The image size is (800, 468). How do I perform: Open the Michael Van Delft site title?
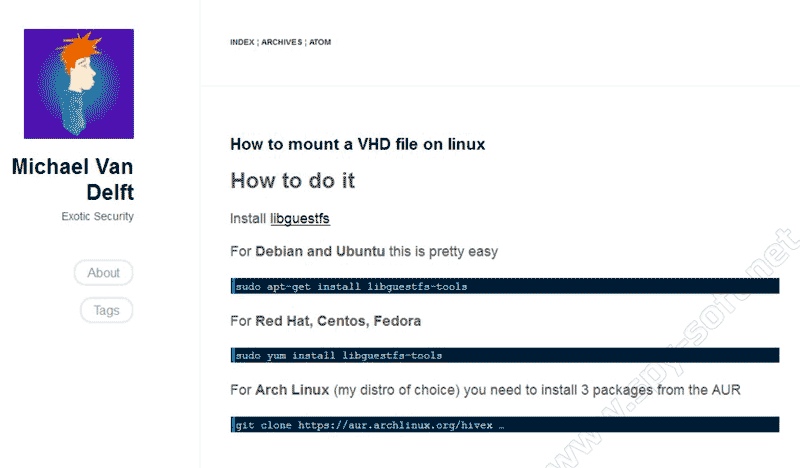(x=73, y=179)
